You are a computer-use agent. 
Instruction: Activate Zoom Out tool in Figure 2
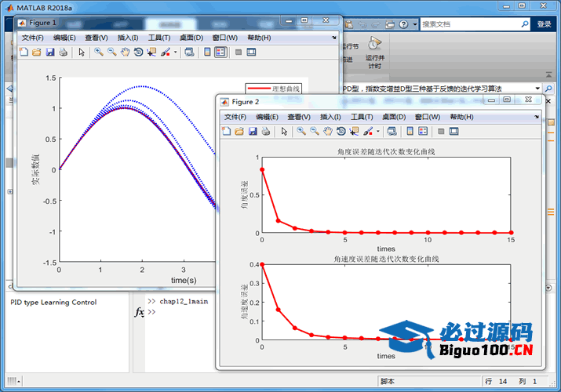(315, 132)
